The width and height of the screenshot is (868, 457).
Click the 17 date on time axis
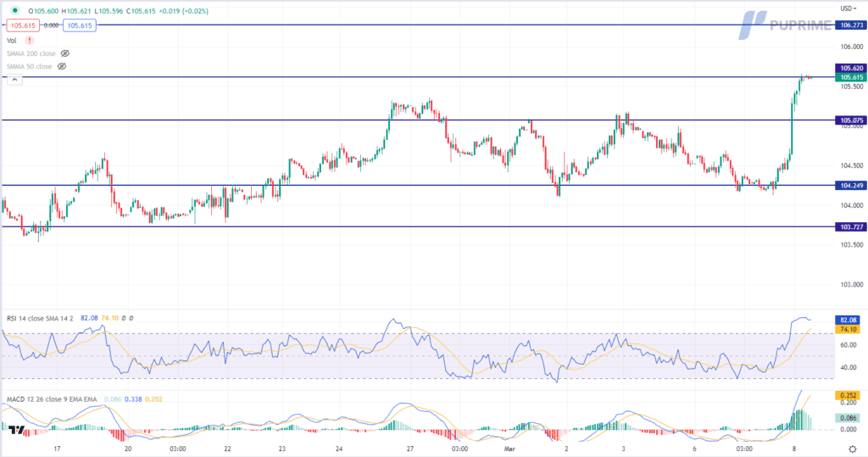click(x=57, y=449)
